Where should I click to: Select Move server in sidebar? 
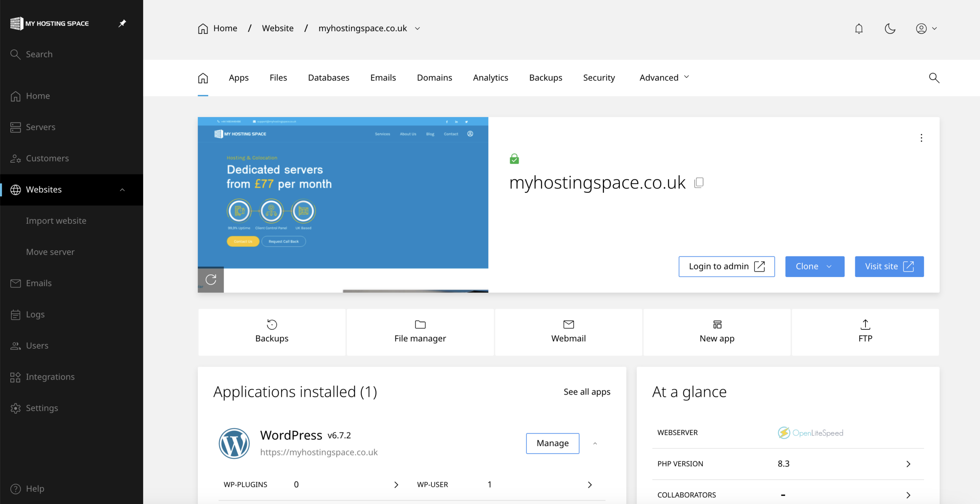[x=50, y=252]
